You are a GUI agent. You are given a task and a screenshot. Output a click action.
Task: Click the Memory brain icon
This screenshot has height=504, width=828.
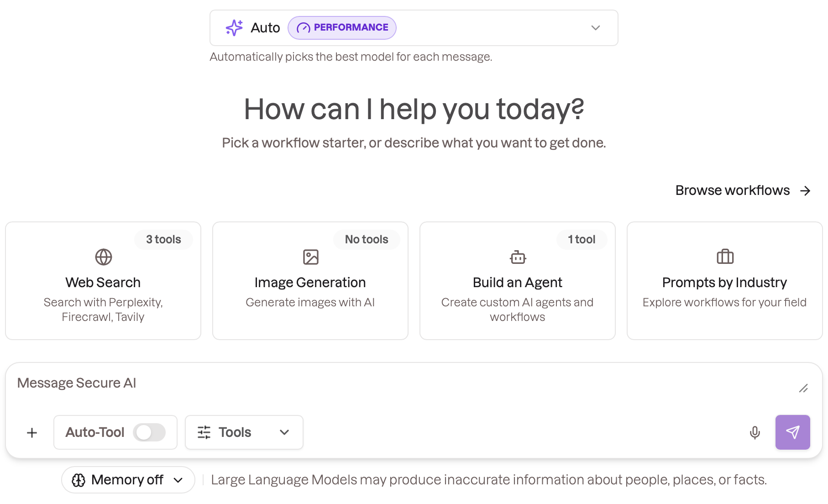point(79,480)
